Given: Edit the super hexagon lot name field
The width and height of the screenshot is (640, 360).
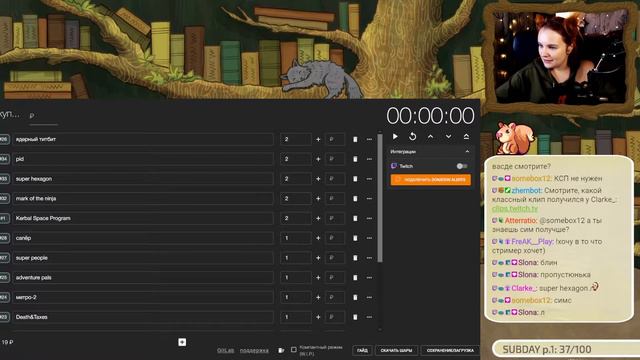Looking at the screenshot, I should point(143,179).
